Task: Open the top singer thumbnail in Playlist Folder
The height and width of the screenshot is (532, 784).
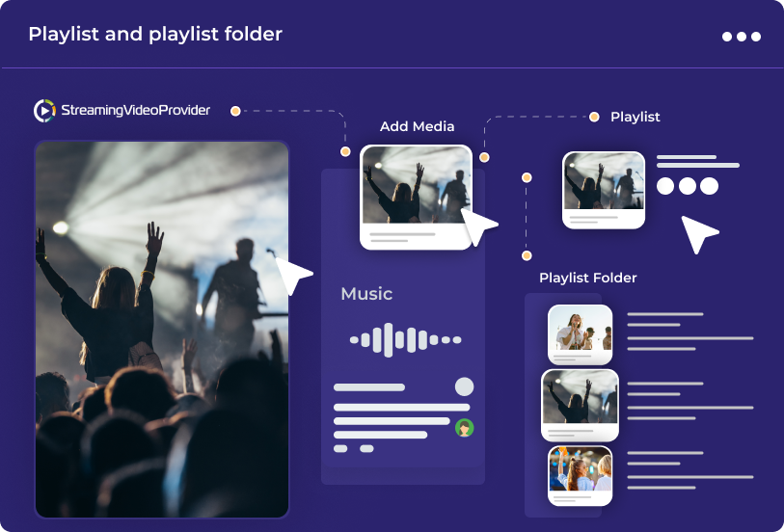Action: click(581, 333)
